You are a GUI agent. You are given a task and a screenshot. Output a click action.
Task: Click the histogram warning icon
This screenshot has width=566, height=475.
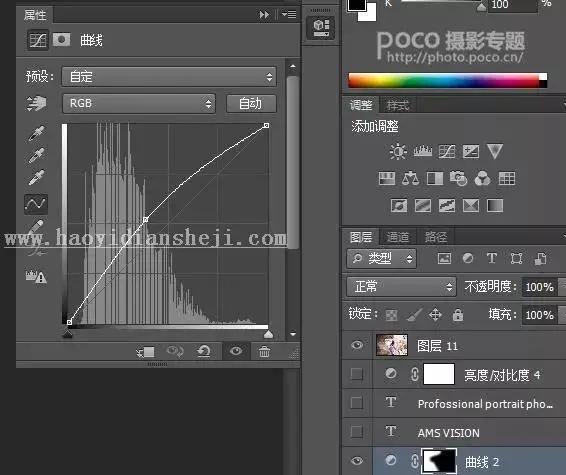pos(36,276)
